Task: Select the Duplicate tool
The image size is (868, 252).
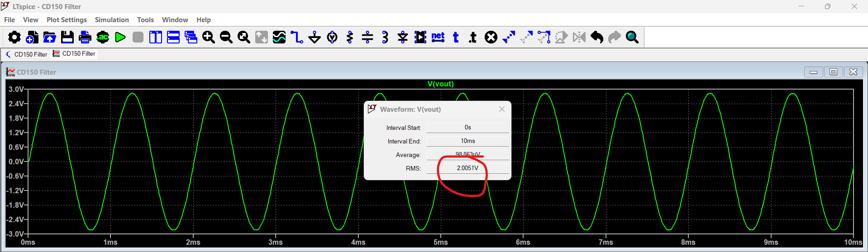Action: 509,37
